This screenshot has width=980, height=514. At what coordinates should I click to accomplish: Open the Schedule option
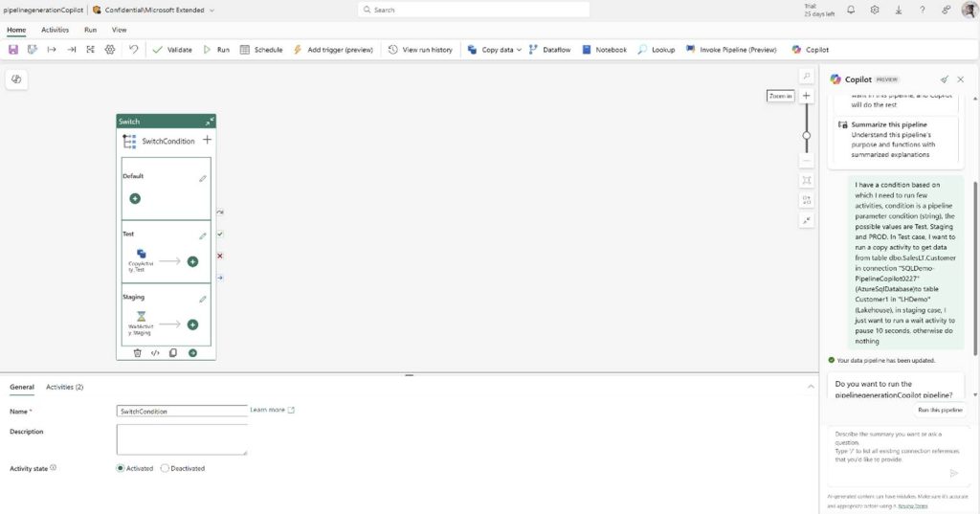[261, 50]
